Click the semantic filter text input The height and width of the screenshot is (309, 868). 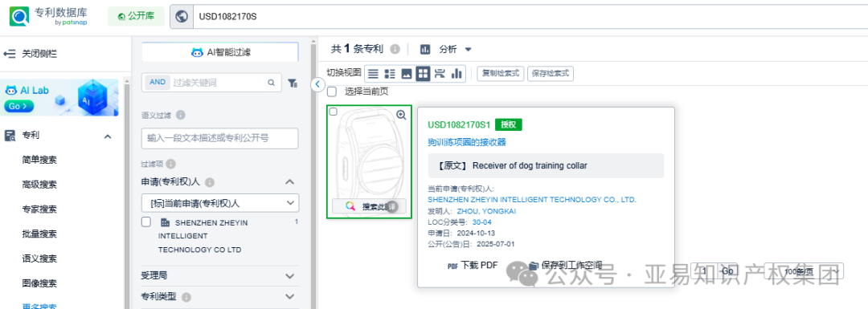[219, 138]
